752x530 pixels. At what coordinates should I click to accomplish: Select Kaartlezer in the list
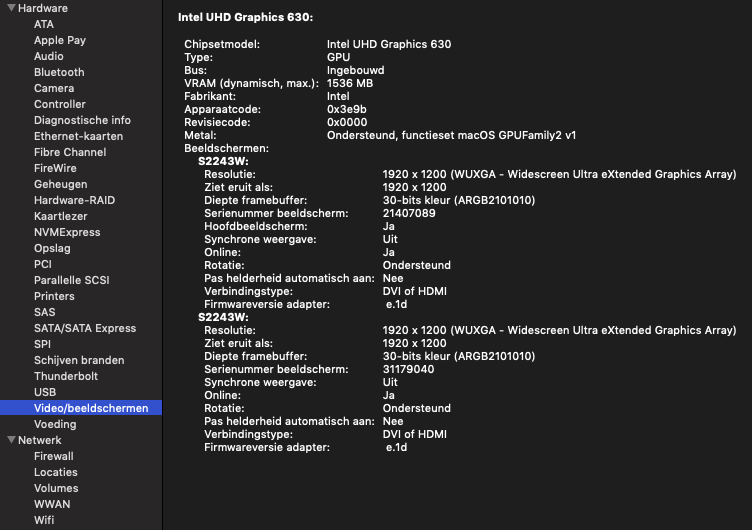[x=60, y=216]
